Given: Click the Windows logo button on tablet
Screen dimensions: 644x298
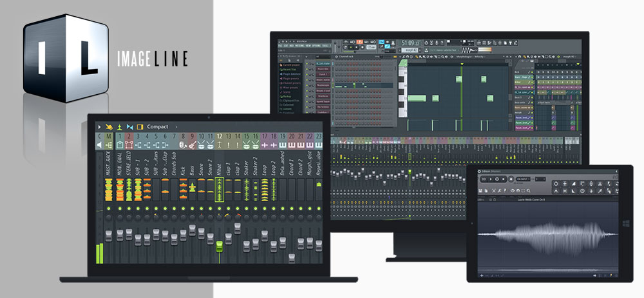Looking at the screenshot, I should (x=626, y=223).
